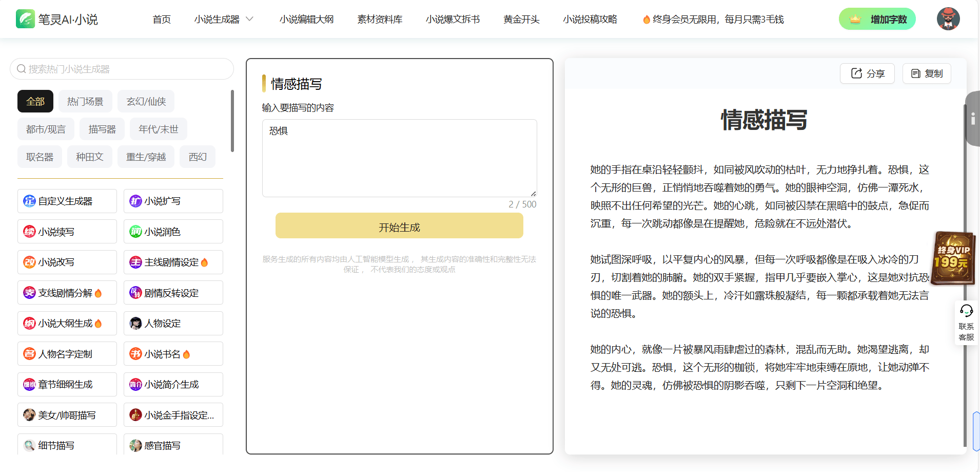Open 小说金手指设定 tool
Screen dimensions: 980x472
pos(173,415)
